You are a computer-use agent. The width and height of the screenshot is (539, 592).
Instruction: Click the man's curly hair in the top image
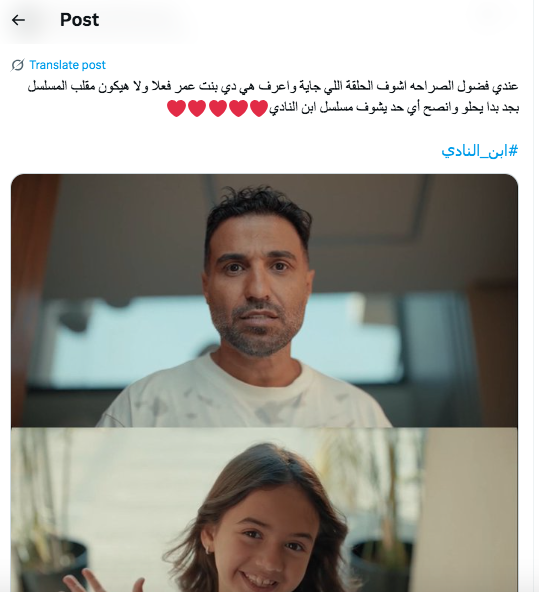pos(259,211)
